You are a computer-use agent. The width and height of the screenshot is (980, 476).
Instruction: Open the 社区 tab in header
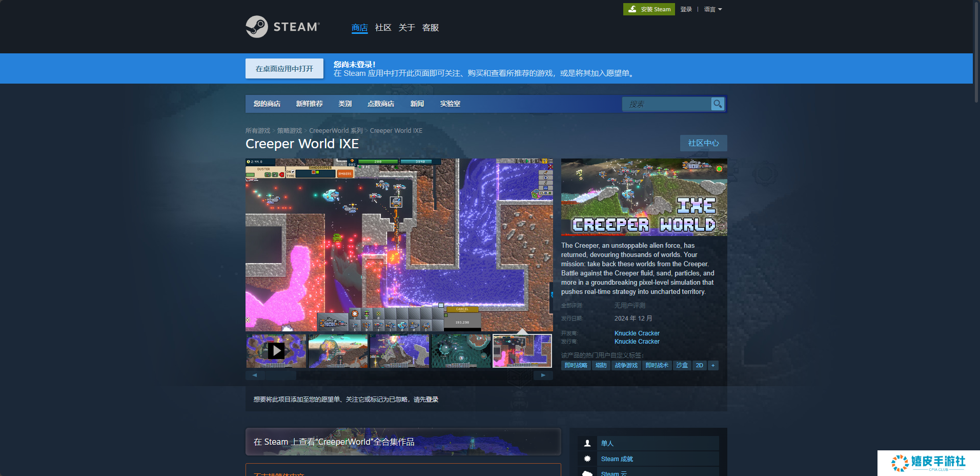[383, 28]
